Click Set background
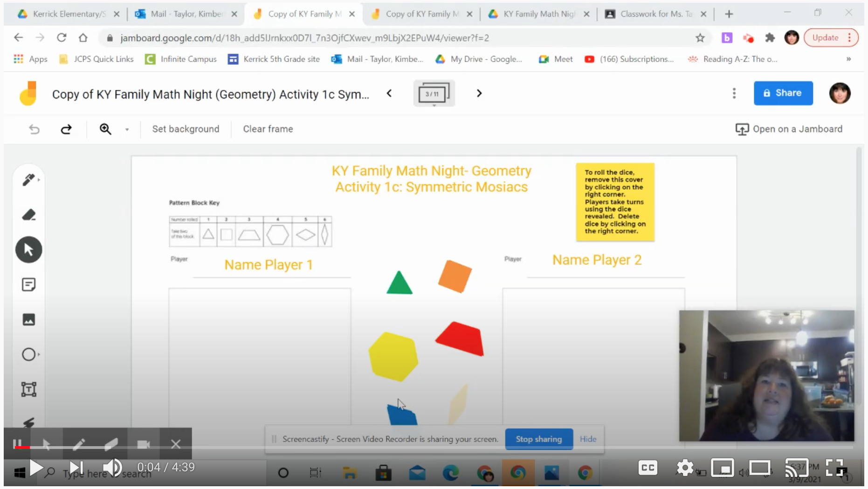 pos(186,129)
